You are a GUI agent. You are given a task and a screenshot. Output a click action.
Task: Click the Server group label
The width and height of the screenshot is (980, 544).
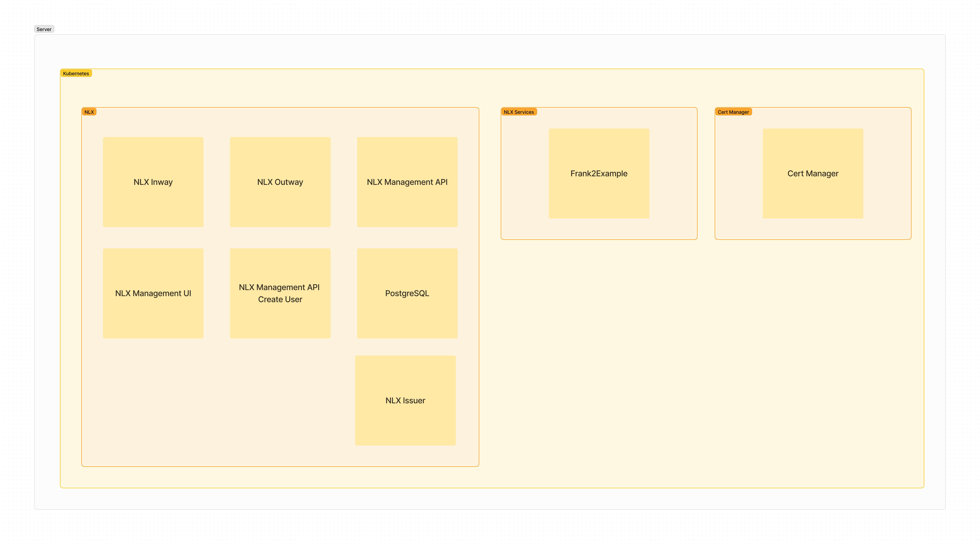coord(44,29)
